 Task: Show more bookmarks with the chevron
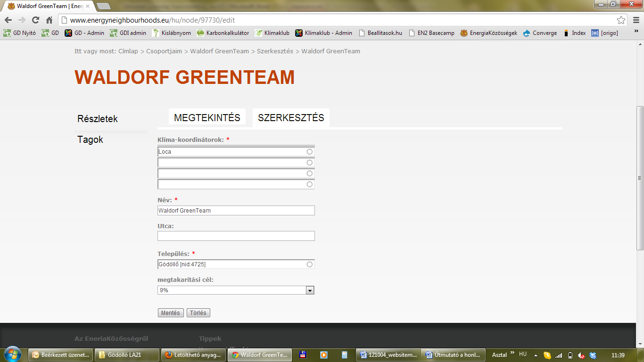636,31
